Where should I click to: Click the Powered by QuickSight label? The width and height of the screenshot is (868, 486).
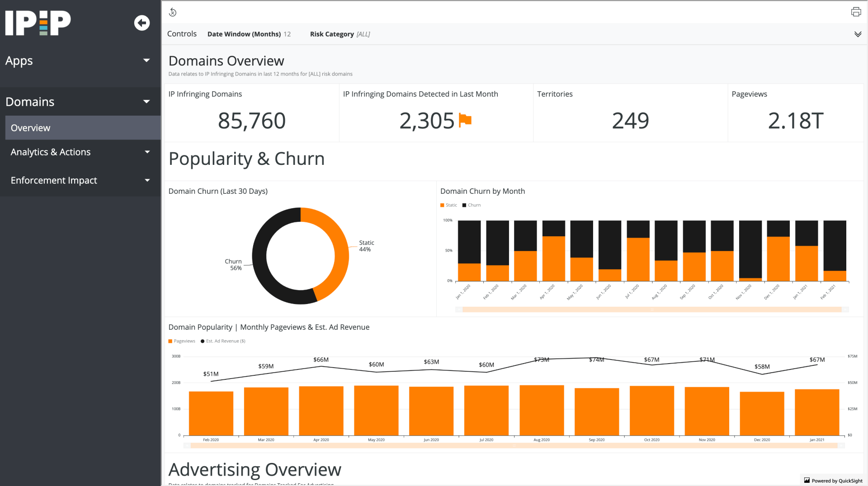click(837, 481)
